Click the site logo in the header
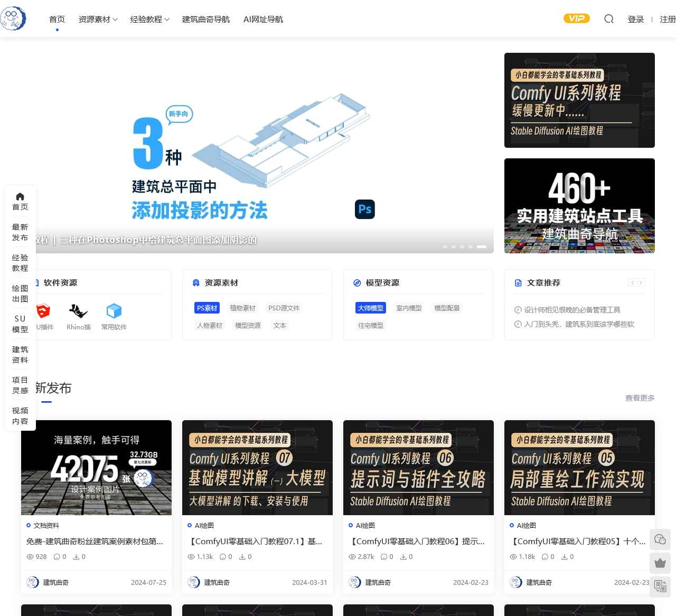Image resolution: width=676 pixels, height=616 pixels. pos(13,18)
